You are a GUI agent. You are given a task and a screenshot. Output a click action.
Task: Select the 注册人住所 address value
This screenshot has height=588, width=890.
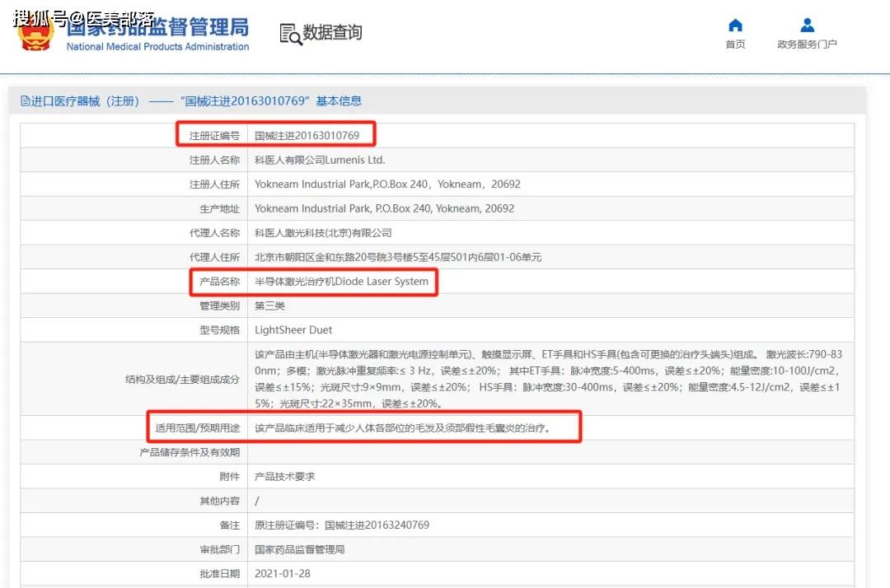click(387, 184)
